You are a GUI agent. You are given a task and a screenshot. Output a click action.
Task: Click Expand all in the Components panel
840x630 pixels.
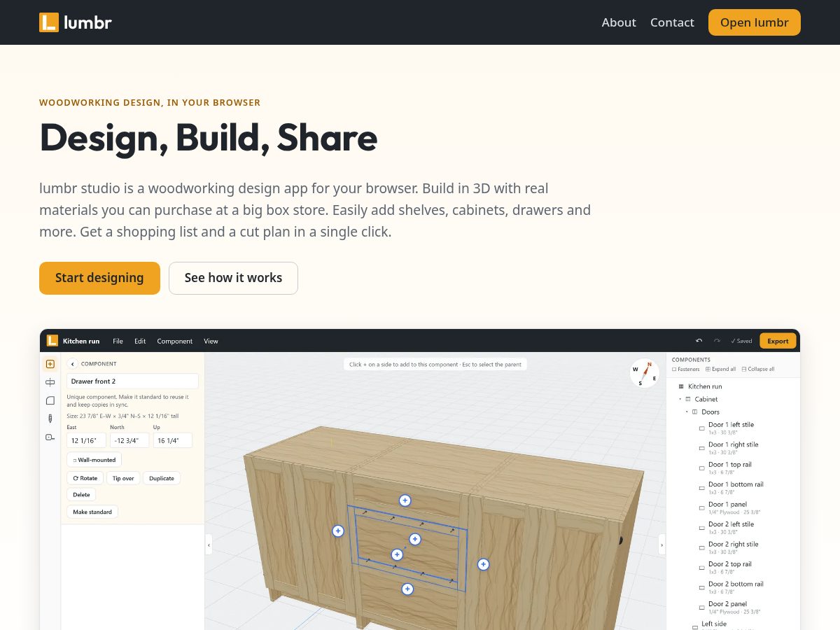pos(720,369)
